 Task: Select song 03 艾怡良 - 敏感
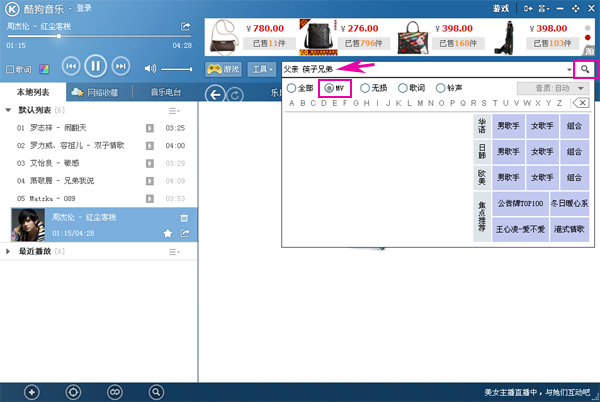pyautogui.click(x=99, y=163)
